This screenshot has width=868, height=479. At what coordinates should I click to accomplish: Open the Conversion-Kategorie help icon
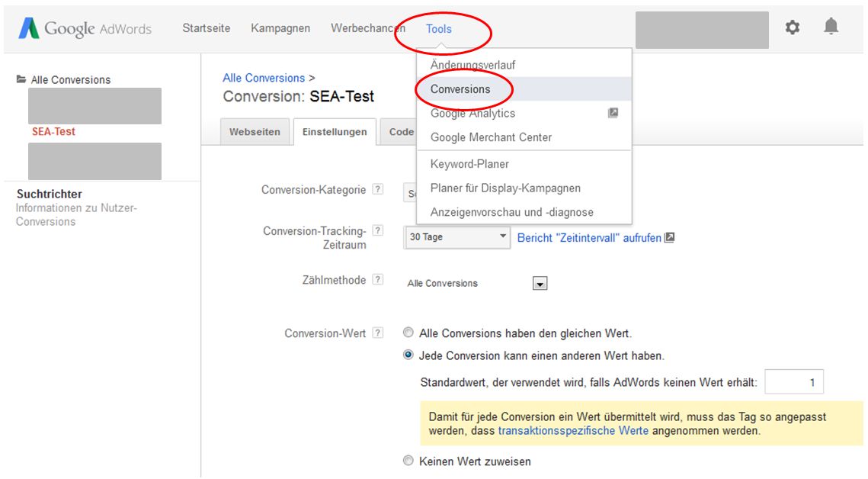[378, 188]
